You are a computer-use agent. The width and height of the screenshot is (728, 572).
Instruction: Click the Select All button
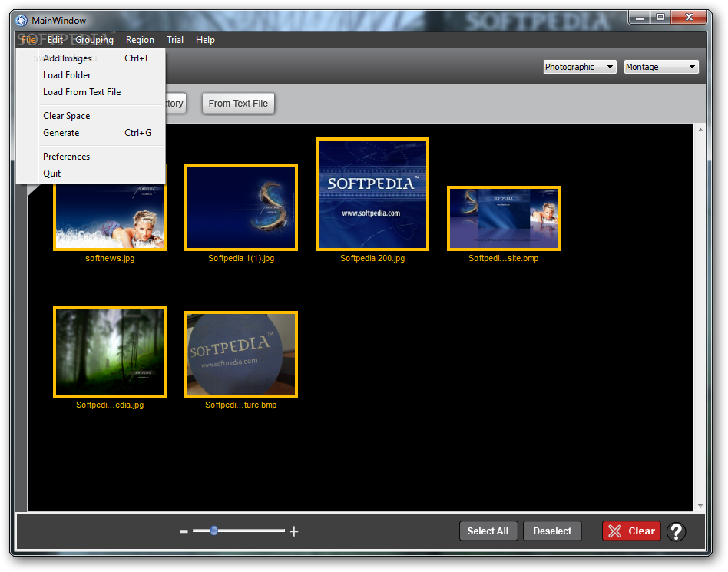click(x=488, y=531)
